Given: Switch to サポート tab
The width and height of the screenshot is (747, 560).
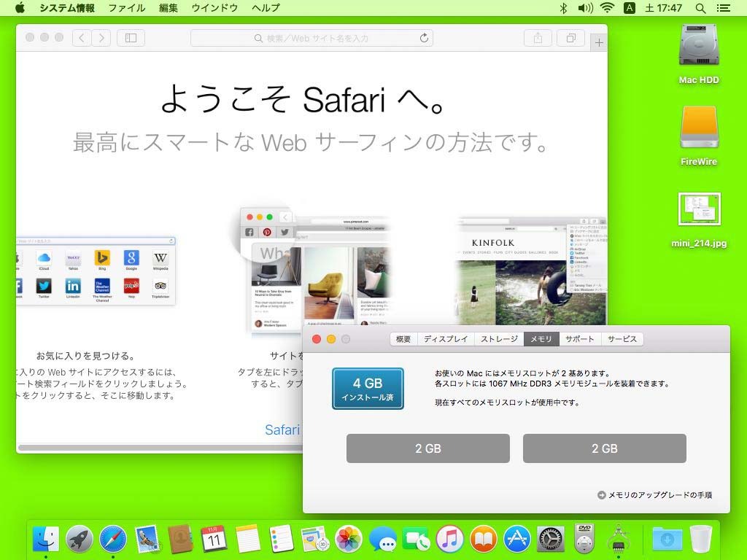Looking at the screenshot, I should (580, 339).
